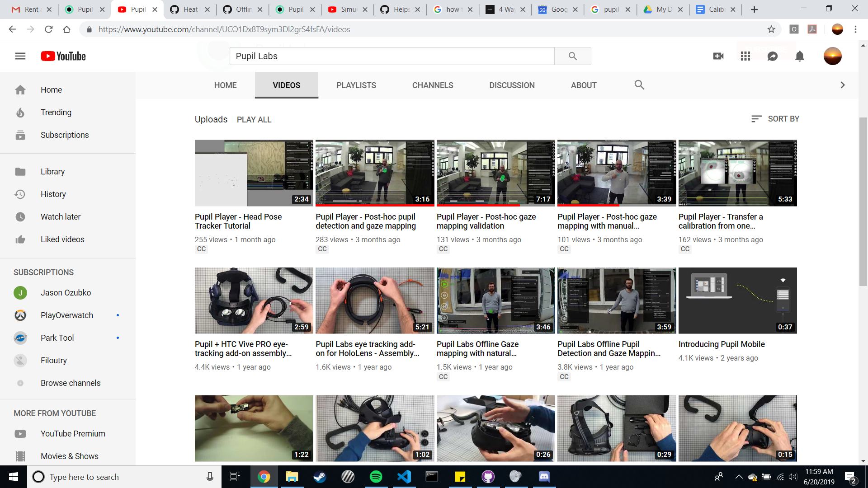This screenshot has height=488, width=868.
Task: Open Browse channels link
Action: pyautogui.click(x=68, y=383)
